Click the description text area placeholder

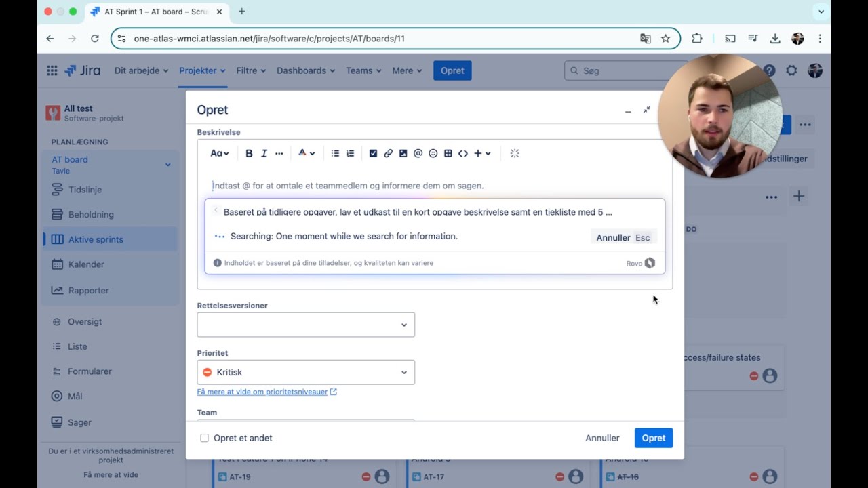348,186
